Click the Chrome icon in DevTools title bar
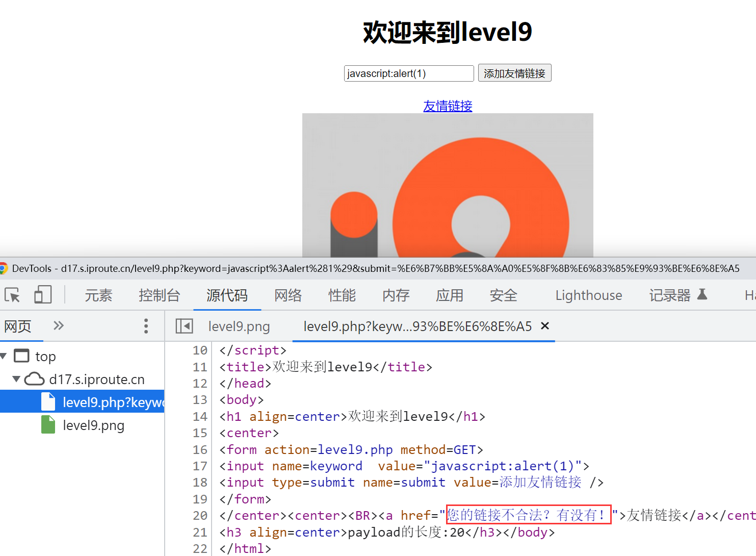Screen dimensions: 756x556 click(x=4, y=268)
